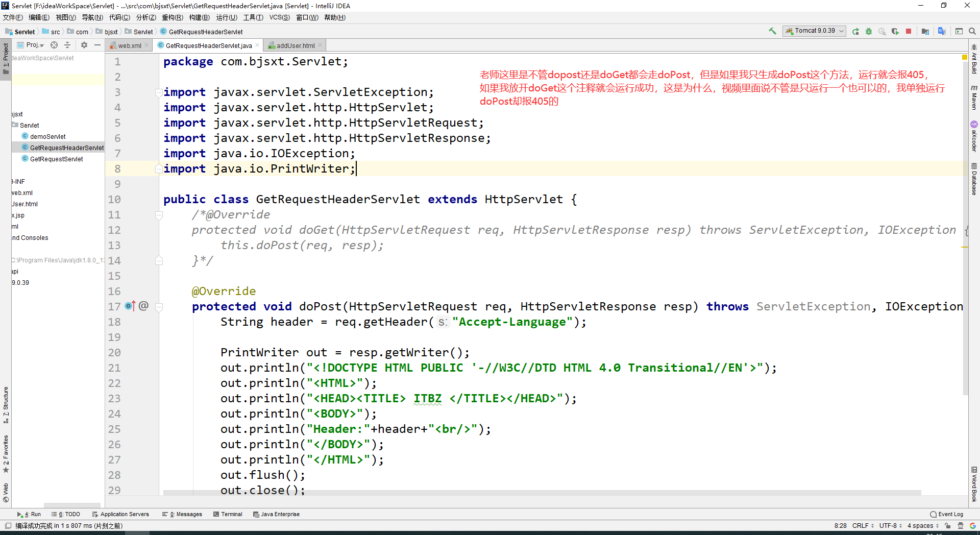This screenshot has height=535, width=980.
Task: Toggle the Z: Structure side panel
Action: tap(6, 405)
